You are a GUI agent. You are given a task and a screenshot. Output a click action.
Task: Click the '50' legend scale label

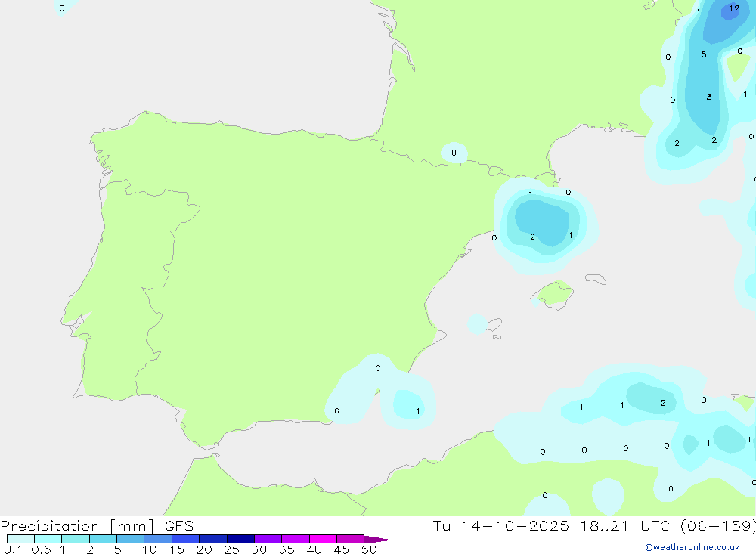(x=369, y=549)
